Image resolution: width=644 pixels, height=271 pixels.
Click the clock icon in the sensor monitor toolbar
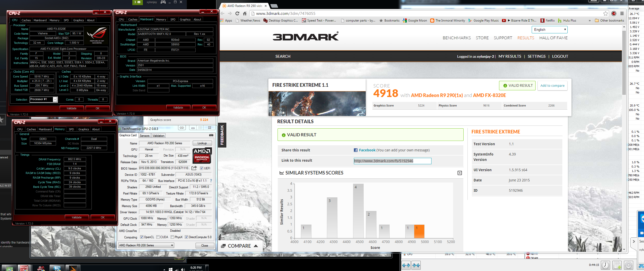tap(605, 265)
